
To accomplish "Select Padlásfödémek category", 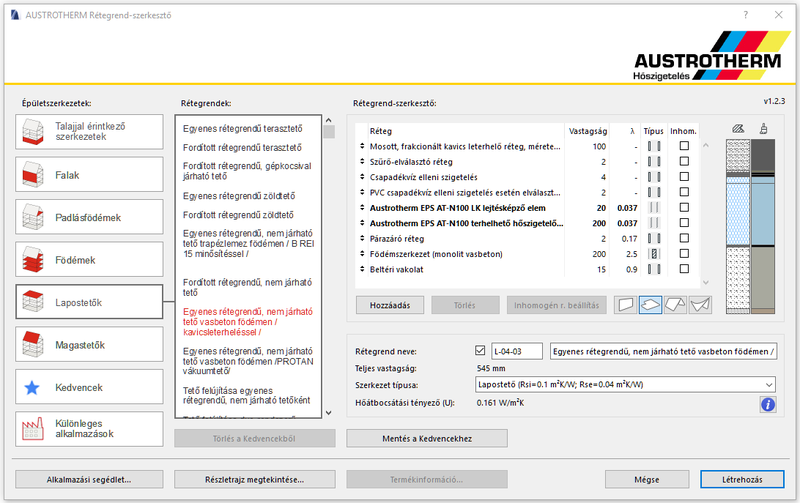I will [89, 217].
